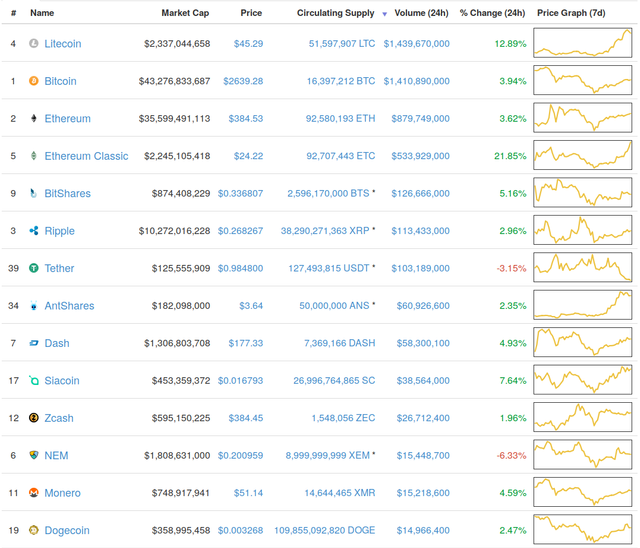Click the orange Monero logo icon
640x548 pixels.
point(34,493)
